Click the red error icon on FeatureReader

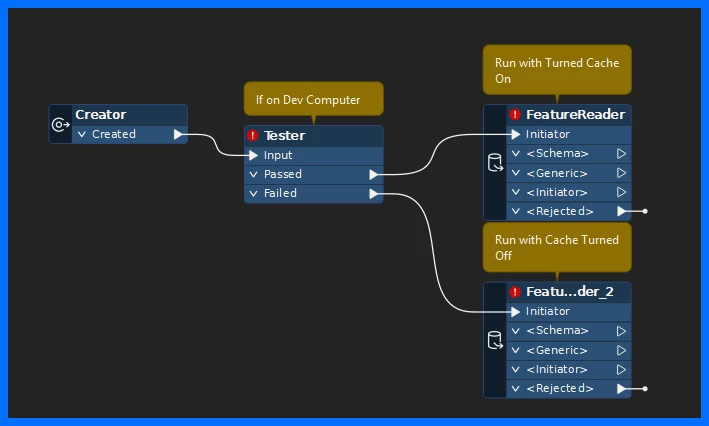(515, 114)
